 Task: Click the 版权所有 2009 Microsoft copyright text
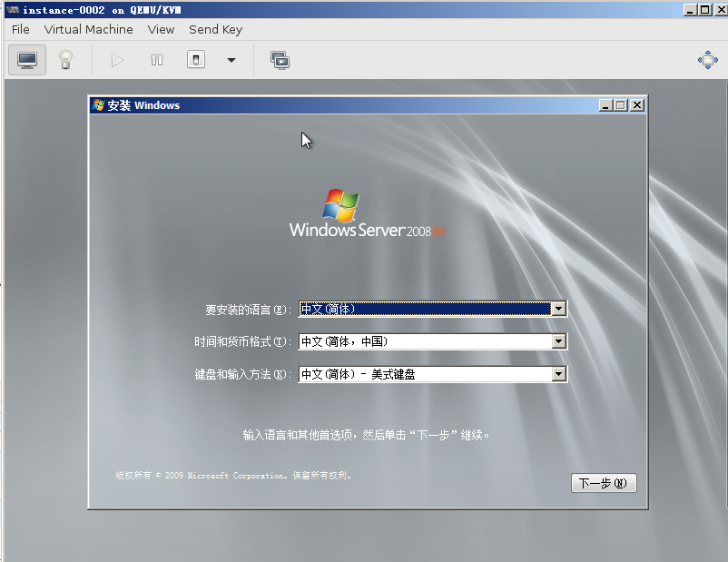pyautogui.click(x=233, y=476)
